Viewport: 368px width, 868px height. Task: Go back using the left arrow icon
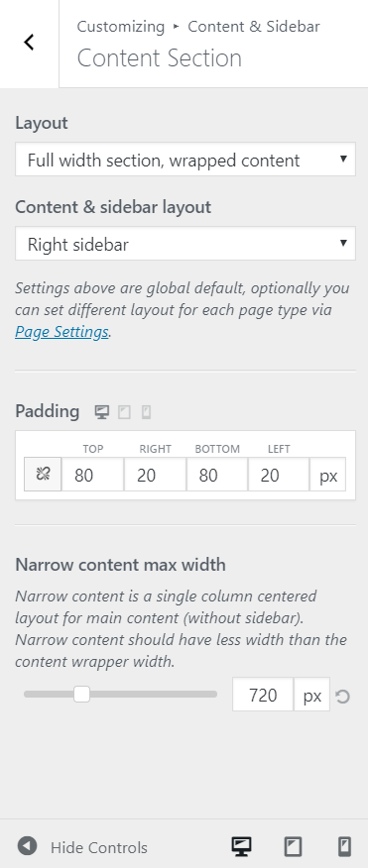pyautogui.click(x=29, y=44)
